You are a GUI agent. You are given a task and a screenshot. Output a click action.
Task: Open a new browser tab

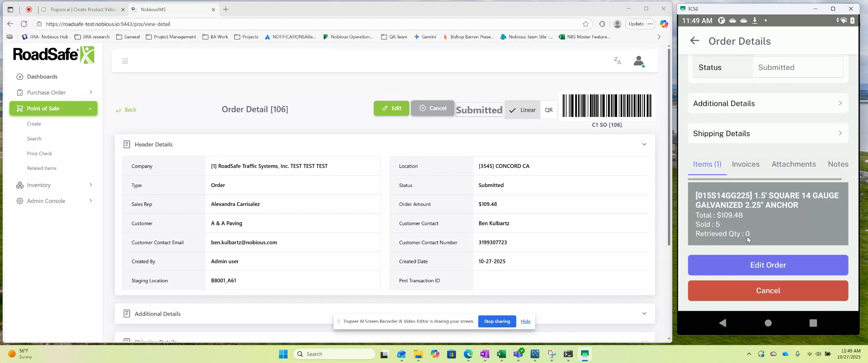(x=226, y=9)
